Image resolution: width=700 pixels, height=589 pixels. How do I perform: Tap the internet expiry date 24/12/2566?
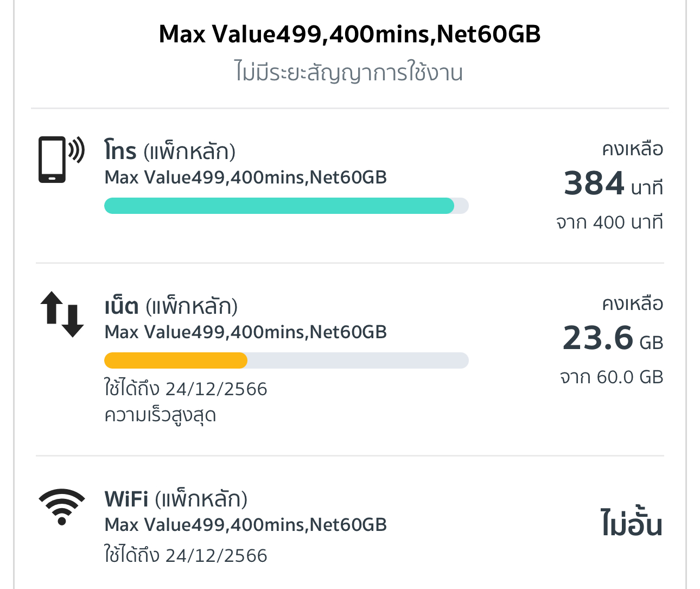click(186, 389)
